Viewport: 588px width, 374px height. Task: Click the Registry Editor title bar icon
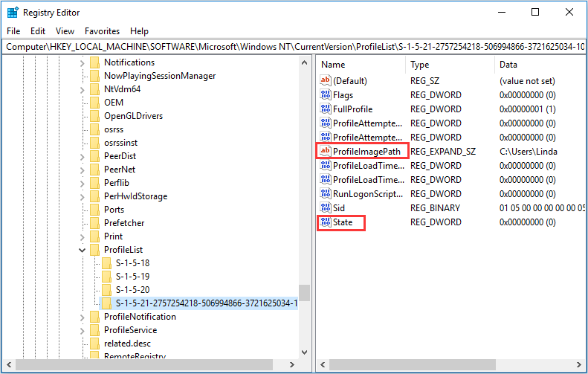click(13, 13)
